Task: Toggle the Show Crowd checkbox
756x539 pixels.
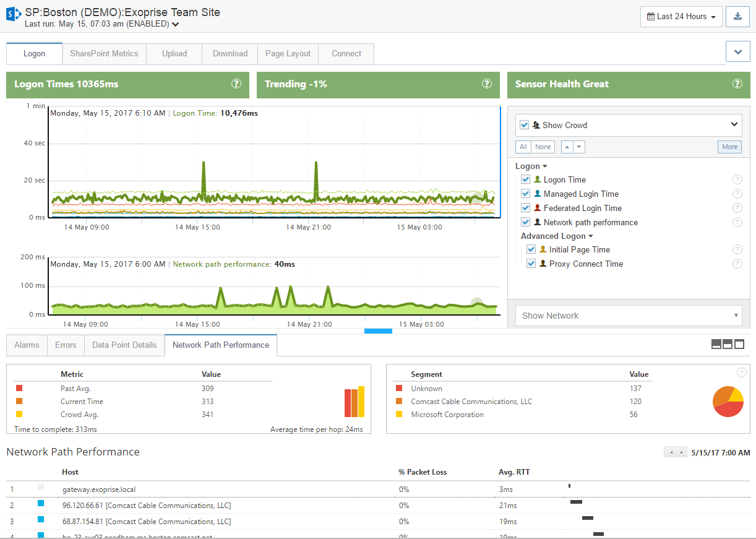Action: coord(525,125)
